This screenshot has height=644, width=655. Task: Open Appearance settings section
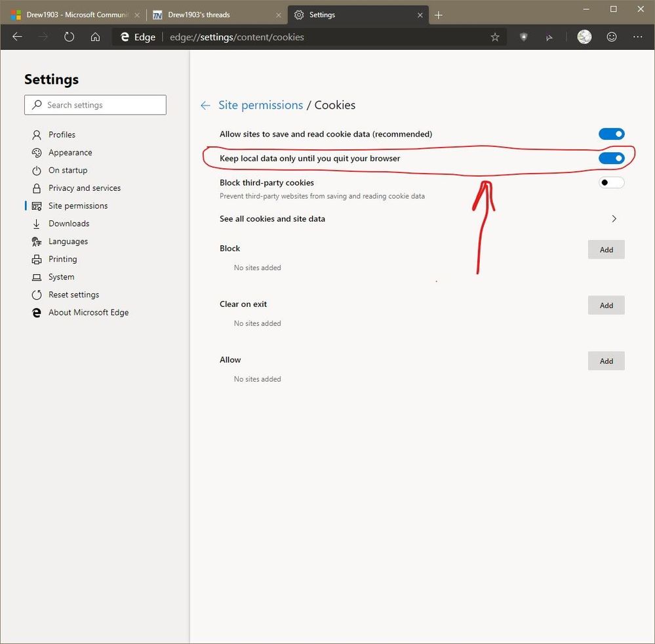pyautogui.click(x=70, y=153)
